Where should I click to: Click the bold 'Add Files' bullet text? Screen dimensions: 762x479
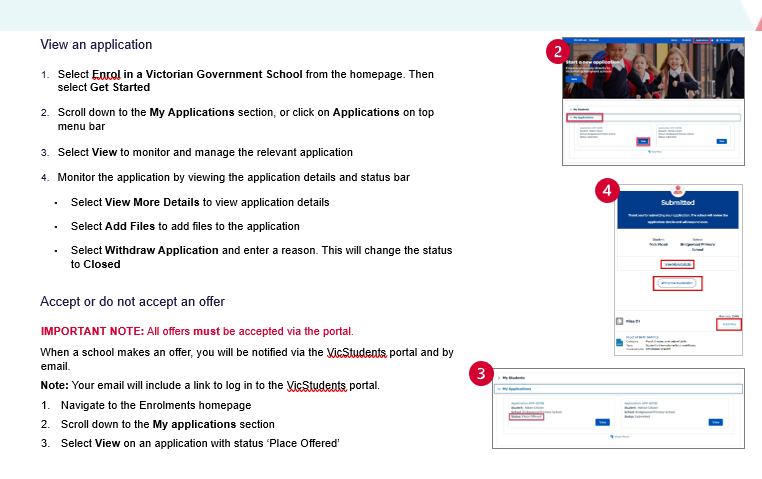coord(130,226)
